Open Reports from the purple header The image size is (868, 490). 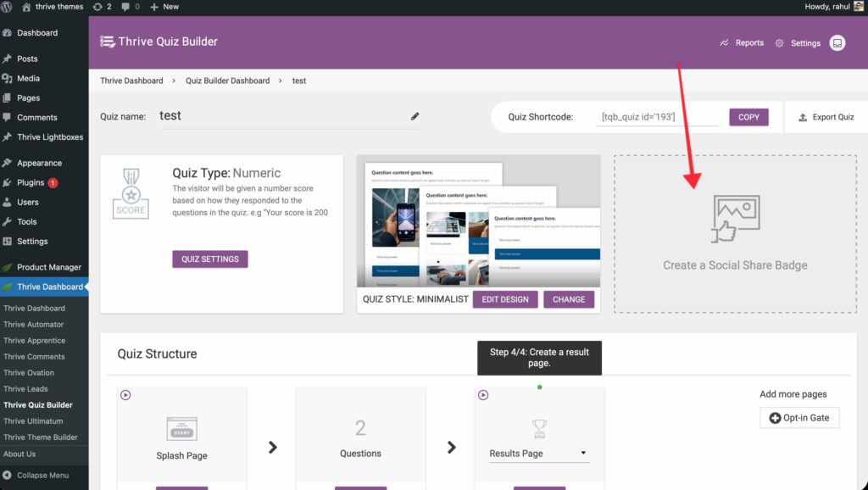click(742, 42)
